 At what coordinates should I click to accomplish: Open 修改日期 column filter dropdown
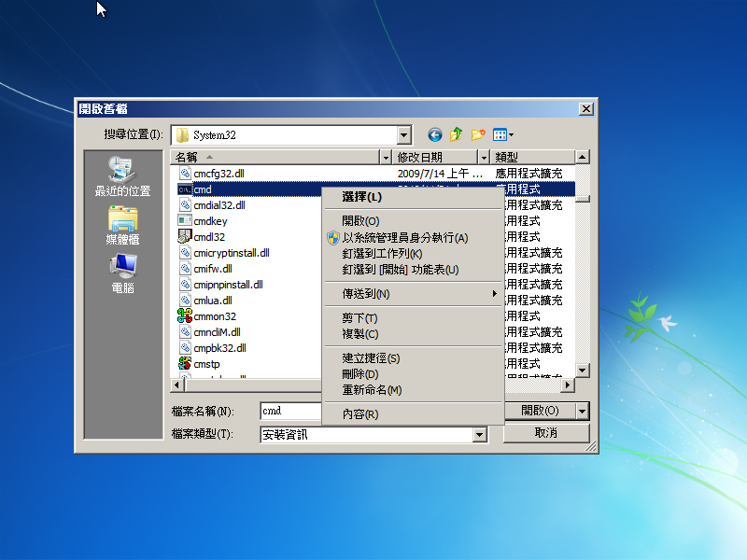click(x=484, y=157)
